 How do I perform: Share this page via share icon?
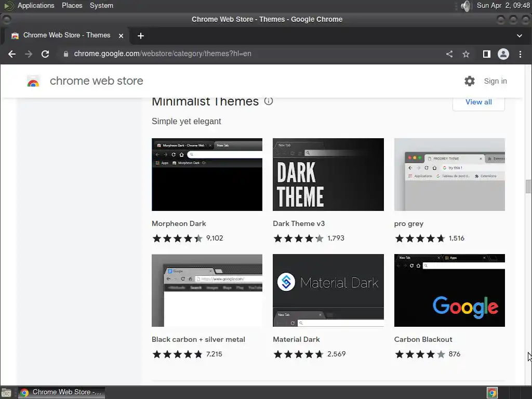[449, 54]
